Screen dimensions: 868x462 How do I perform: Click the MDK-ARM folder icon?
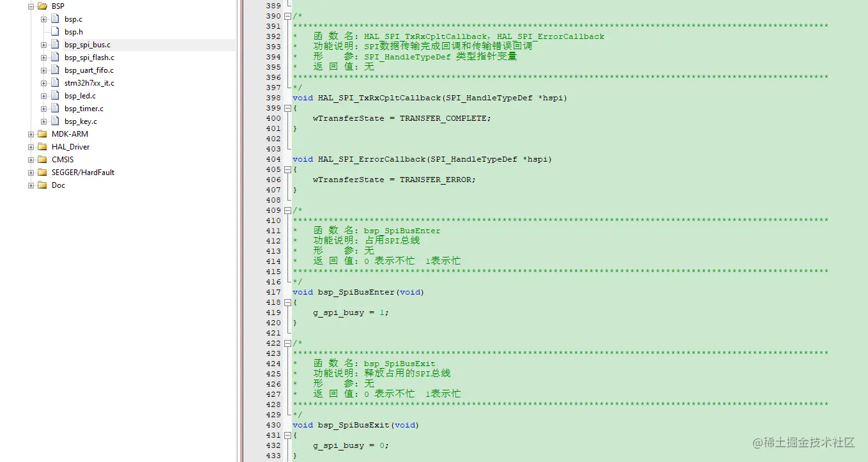42,134
